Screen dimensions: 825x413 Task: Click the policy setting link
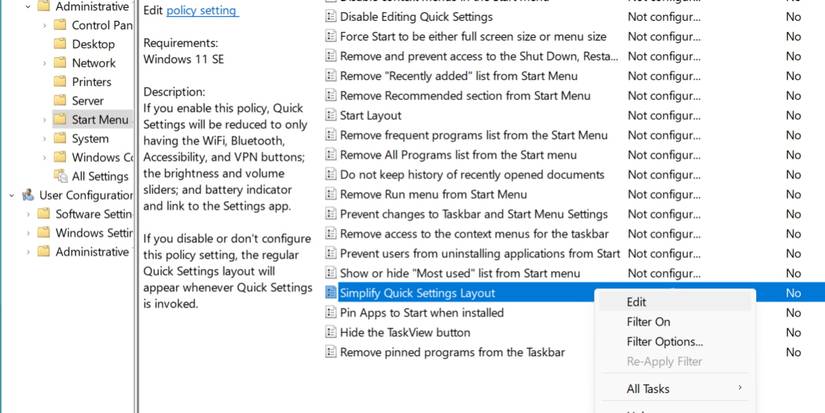pyautogui.click(x=201, y=11)
